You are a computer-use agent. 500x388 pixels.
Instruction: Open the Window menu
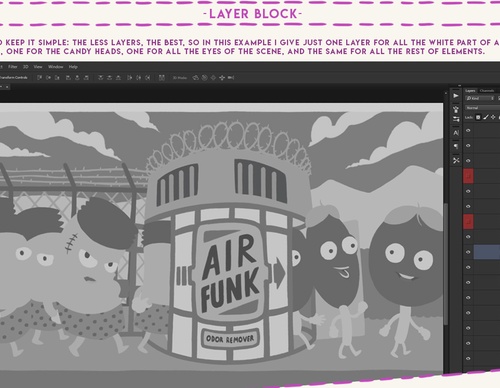pyautogui.click(x=55, y=67)
